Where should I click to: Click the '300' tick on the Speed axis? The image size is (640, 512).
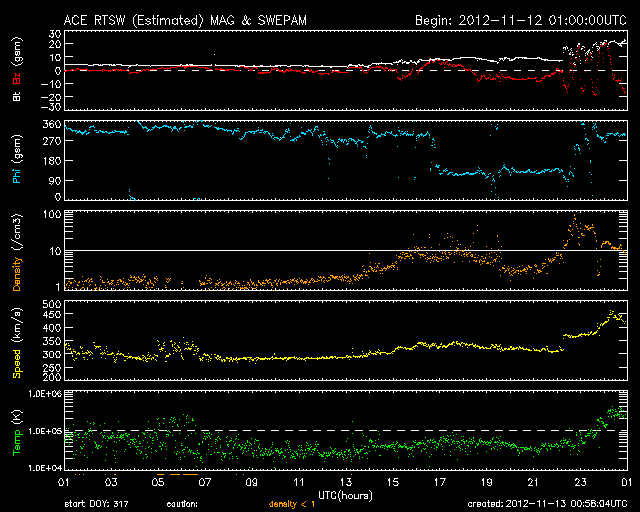point(52,354)
